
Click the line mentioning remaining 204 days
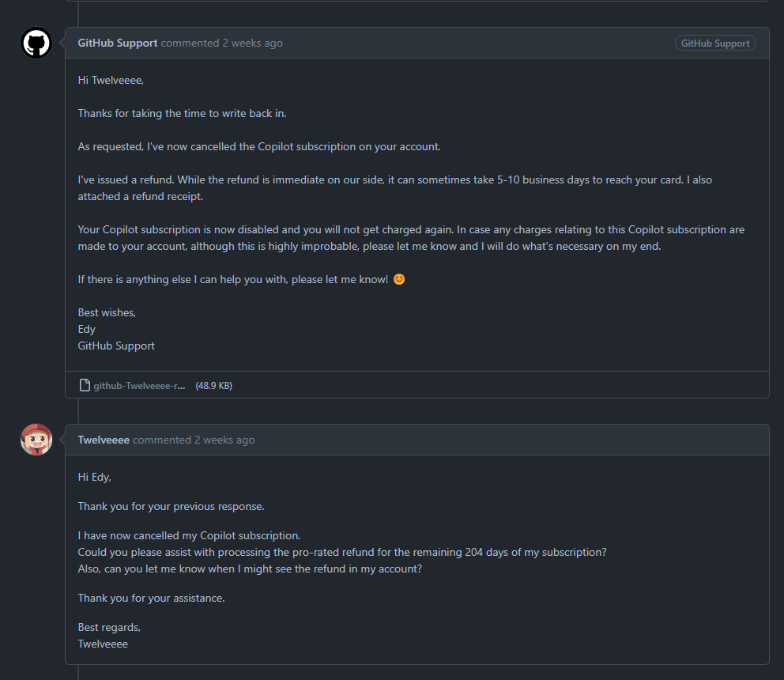pos(341,552)
